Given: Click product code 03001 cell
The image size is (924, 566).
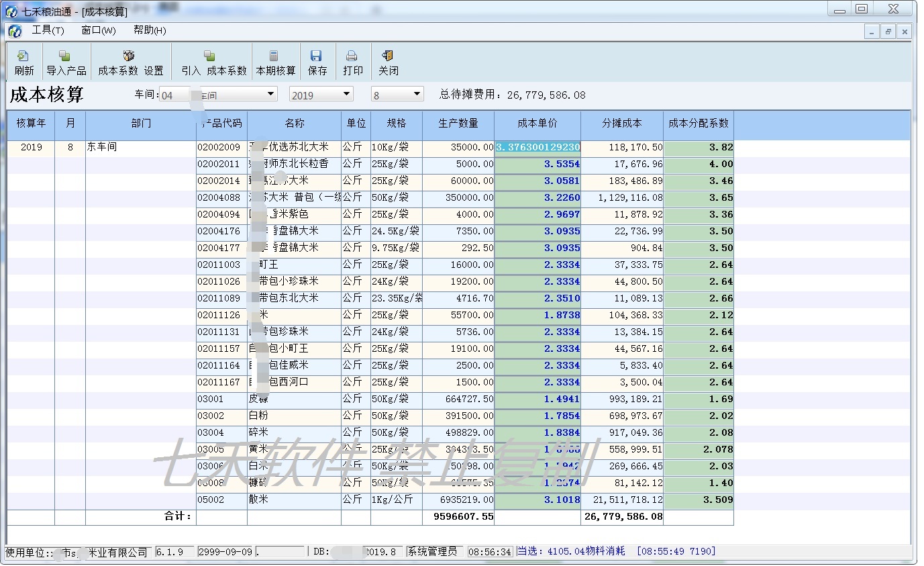Looking at the screenshot, I should coord(221,399).
